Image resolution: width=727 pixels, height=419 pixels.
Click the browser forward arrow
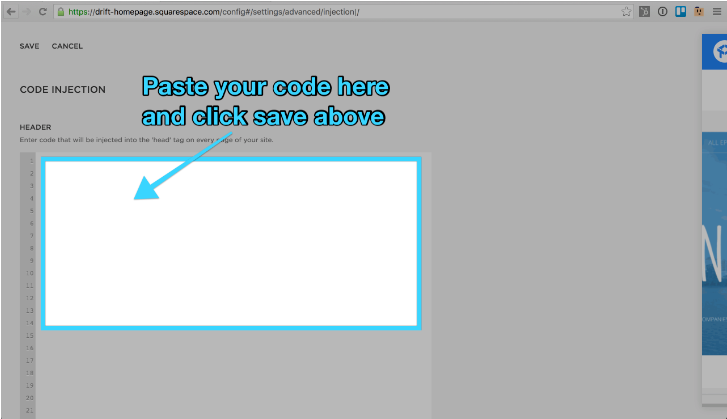(x=27, y=12)
